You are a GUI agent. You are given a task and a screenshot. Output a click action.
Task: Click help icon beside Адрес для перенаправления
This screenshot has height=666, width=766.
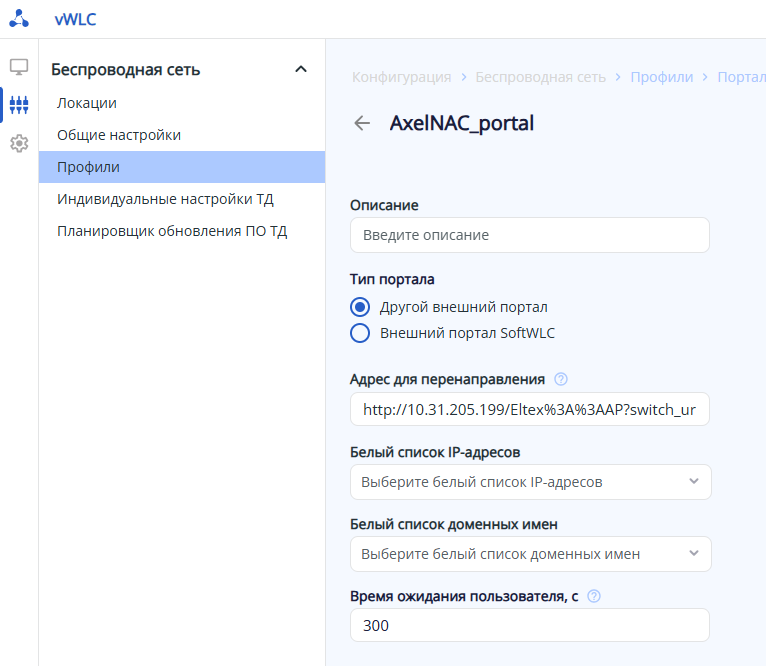coord(561,379)
